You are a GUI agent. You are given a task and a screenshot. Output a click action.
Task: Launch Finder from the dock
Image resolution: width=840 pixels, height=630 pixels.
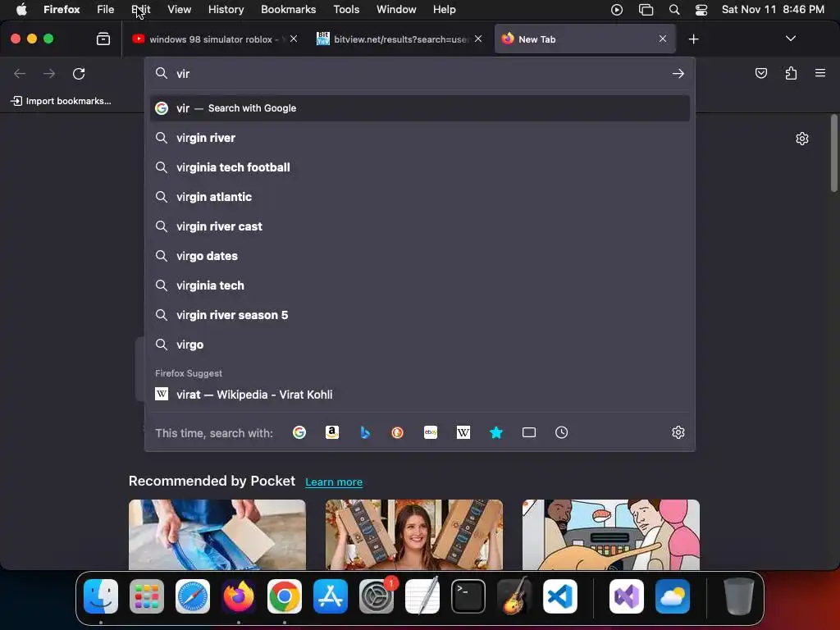point(101,596)
